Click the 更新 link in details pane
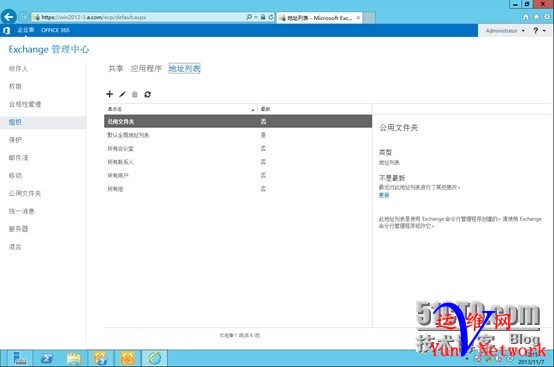 [x=384, y=195]
